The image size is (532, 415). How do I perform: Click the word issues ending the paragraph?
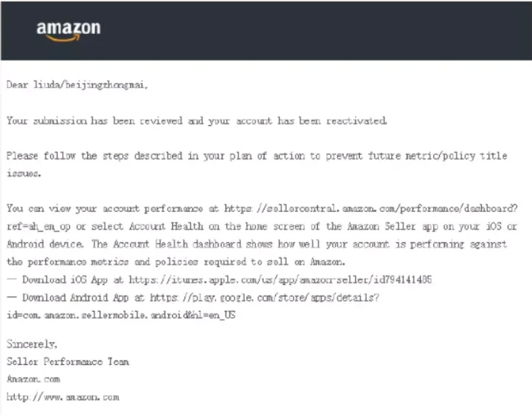24,173
